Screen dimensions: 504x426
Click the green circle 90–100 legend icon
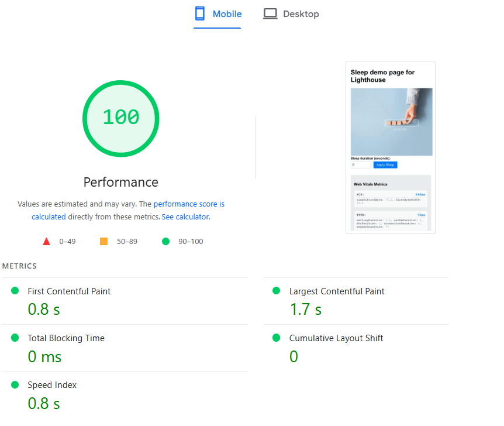tap(165, 242)
